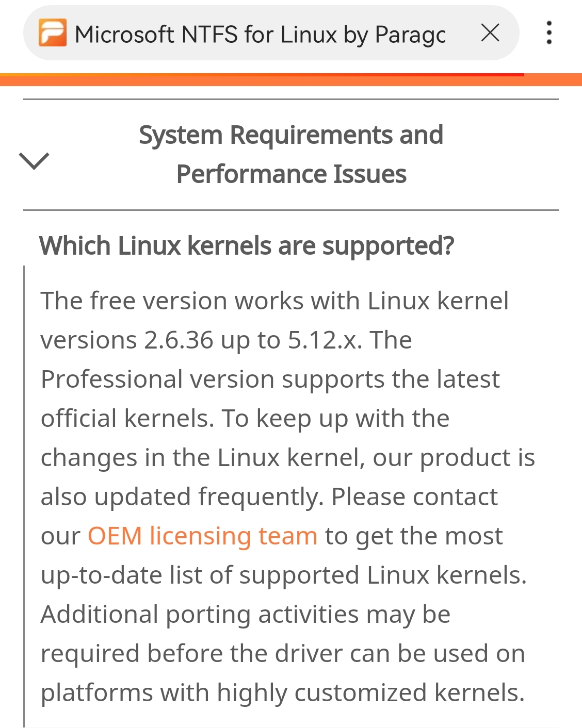Screen dimensions: 582x728
Task: Click the "Additional porting activities may be" line
Action: (x=246, y=615)
